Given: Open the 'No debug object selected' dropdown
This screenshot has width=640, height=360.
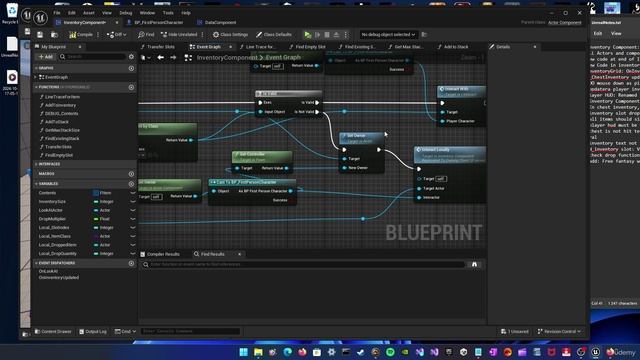Looking at the screenshot, I should point(388,35).
